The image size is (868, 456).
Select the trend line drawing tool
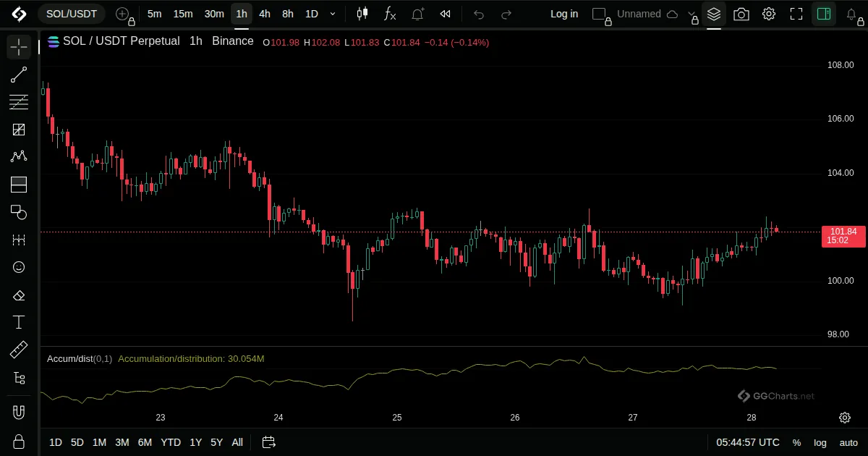click(x=19, y=75)
